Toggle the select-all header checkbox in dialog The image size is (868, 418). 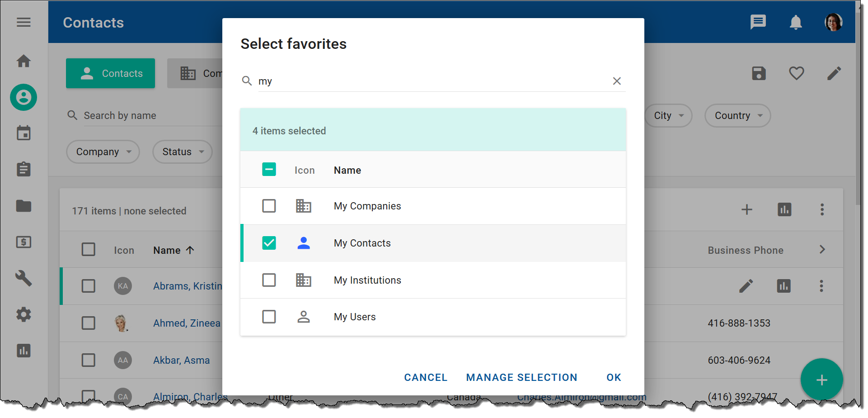point(269,170)
